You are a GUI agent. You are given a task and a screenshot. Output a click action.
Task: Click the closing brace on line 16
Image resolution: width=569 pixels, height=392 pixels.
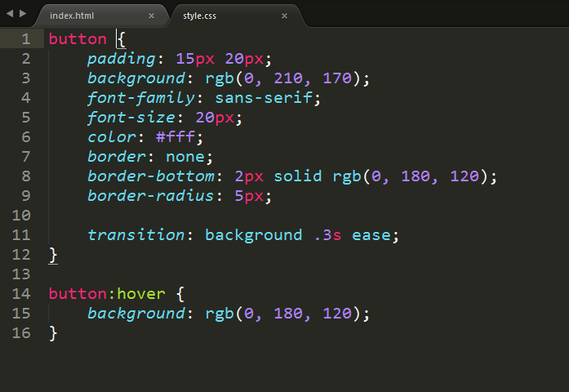(53, 333)
